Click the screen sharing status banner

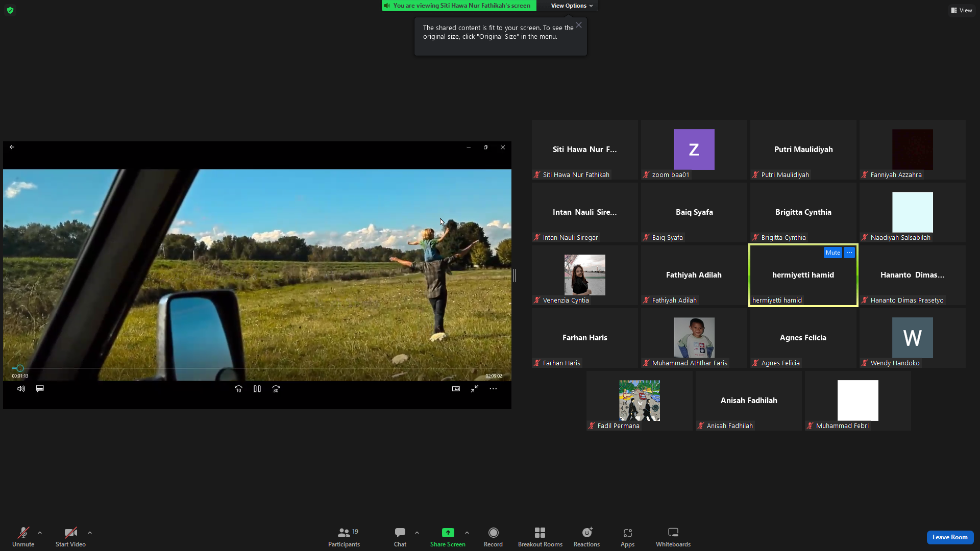pyautogui.click(x=459, y=6)
